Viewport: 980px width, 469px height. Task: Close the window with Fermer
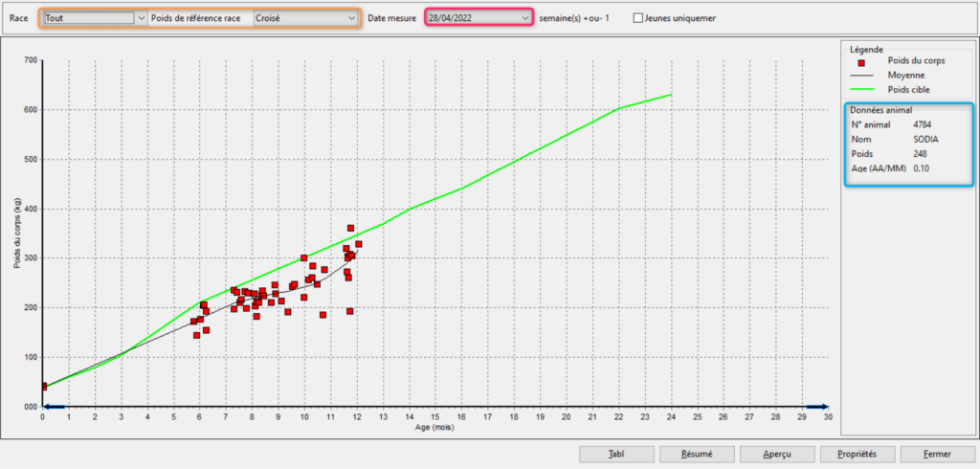coord(935,454)
